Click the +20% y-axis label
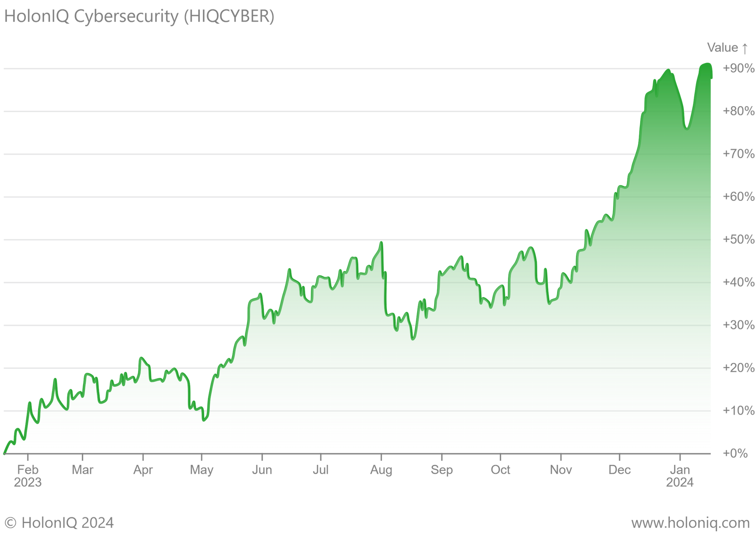 point(738,368)
